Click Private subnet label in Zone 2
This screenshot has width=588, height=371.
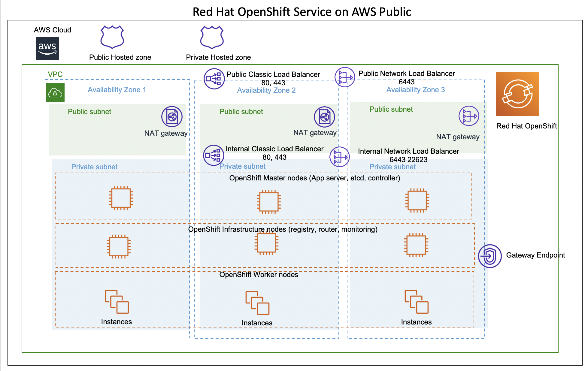pos(242,166)
